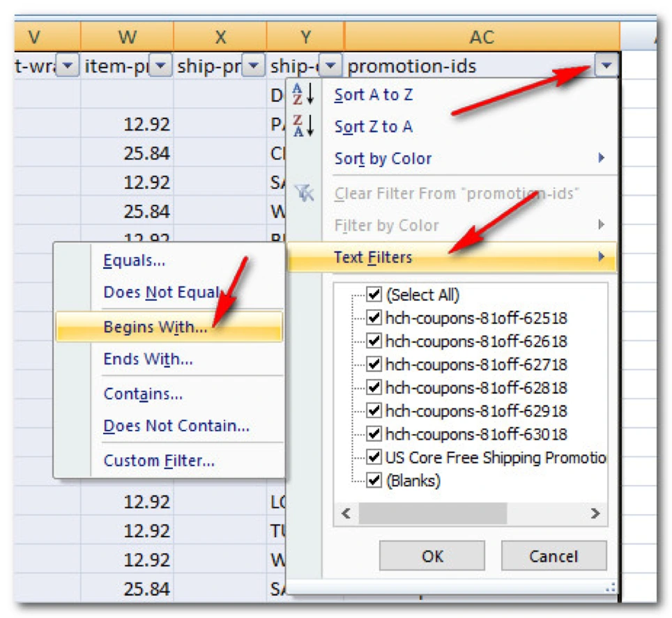Click the Clear Filter funnel icon
The image size is (672, 618).
303,194
